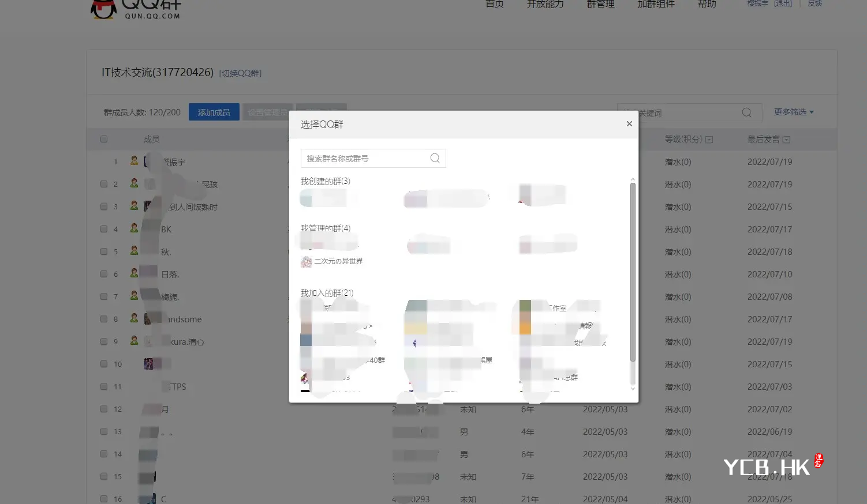Image resolution: width=867 pixels, height=504 pixels.
Task: Click the last-speak date 2022/07/10
Action: click(x=770, y=274)
